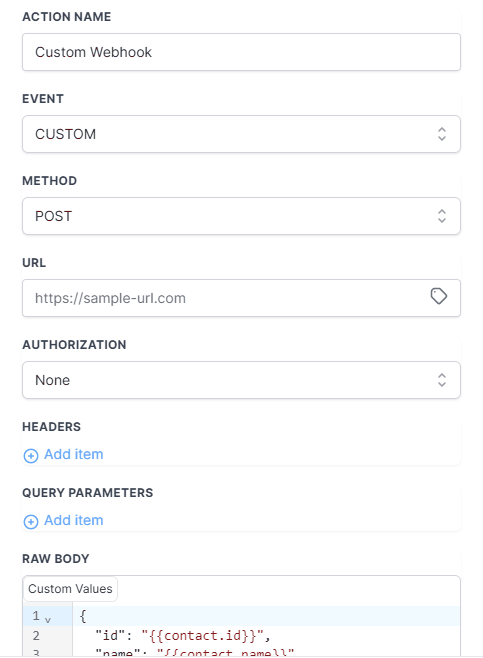Open the POST method dropdown

click(x=241, y=216)
